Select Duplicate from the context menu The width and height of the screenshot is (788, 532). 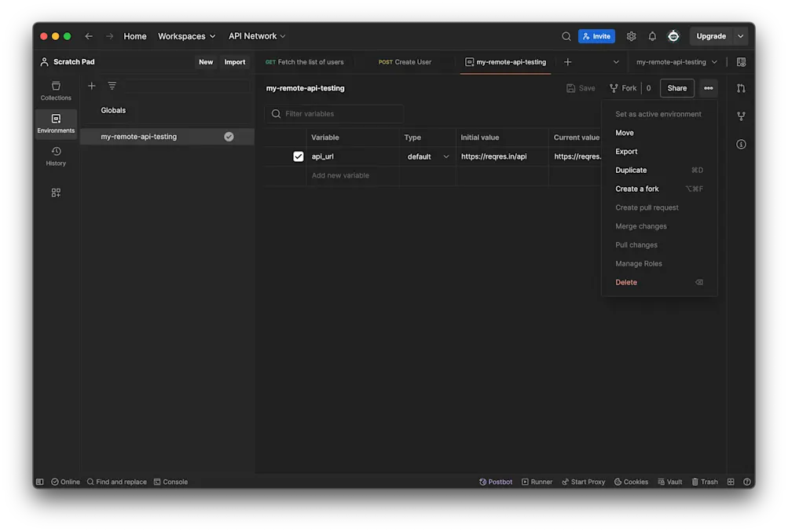[630, 170]
